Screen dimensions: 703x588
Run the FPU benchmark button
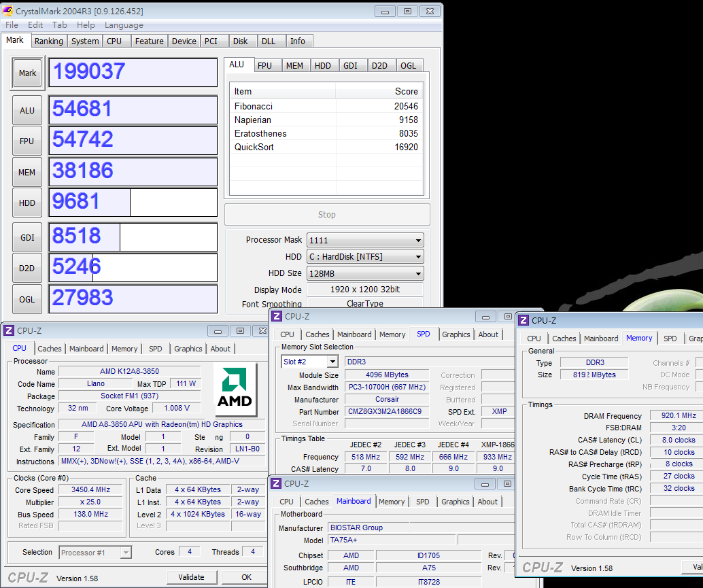pyautogui.click(x=27, y=141)
